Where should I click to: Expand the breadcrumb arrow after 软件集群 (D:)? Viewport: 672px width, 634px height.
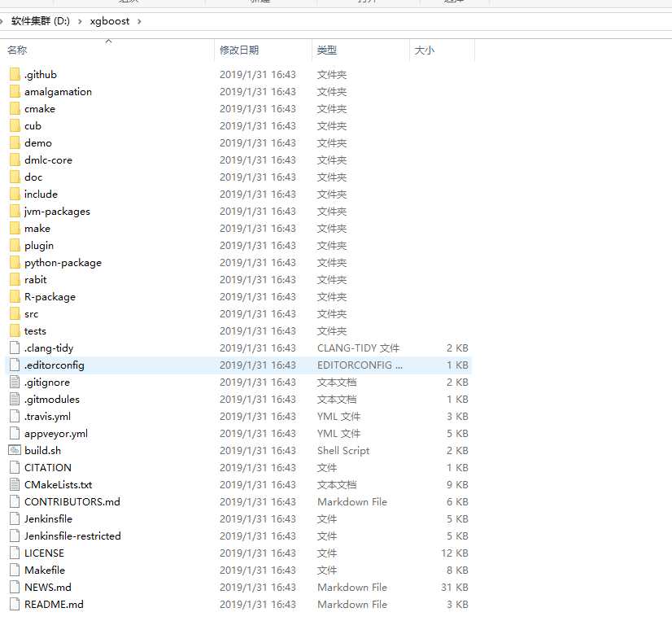pos(80,21)
